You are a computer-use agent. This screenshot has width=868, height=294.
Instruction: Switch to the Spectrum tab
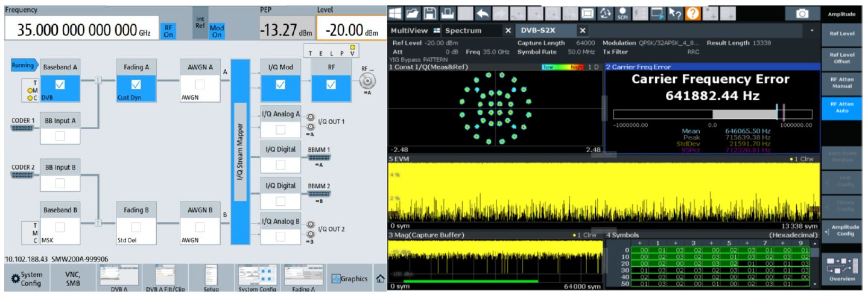(463, 30)
